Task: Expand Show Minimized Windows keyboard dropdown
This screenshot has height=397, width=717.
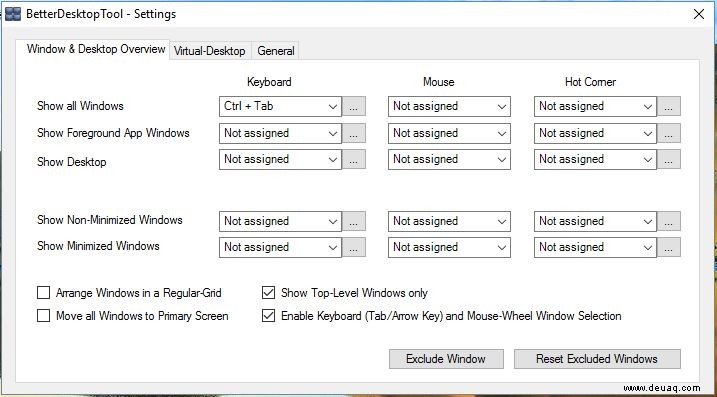Action: pos(280,247)
